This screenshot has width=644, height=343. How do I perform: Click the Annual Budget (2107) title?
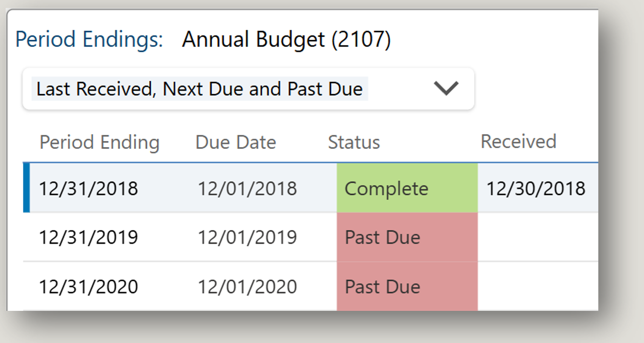(286, 39)
